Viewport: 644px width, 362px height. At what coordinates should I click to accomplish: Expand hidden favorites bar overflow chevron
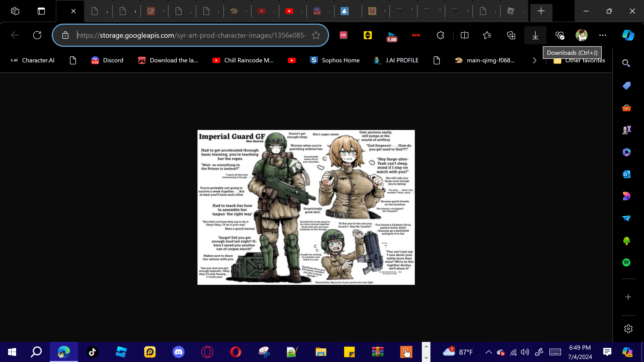pos(535,60)
